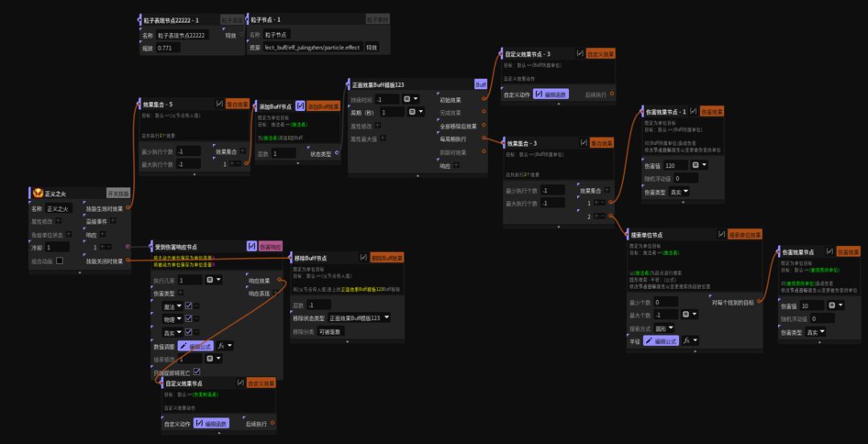
Task: Click the edit icon on 自定义效果节点 - 3 header
Action: [579, 54]
